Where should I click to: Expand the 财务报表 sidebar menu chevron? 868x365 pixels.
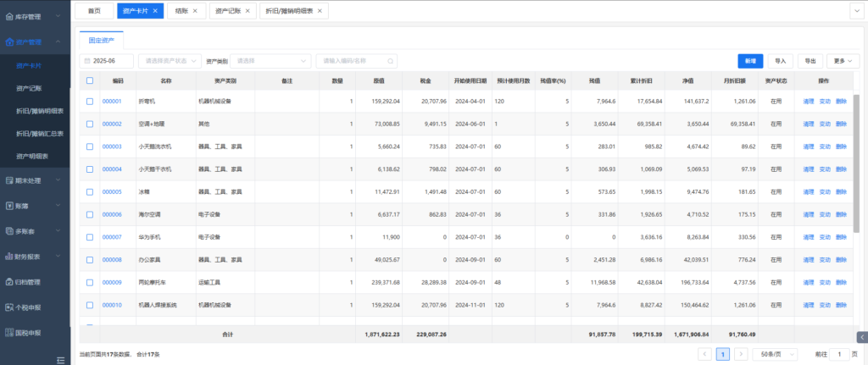[x=58, y=256]
